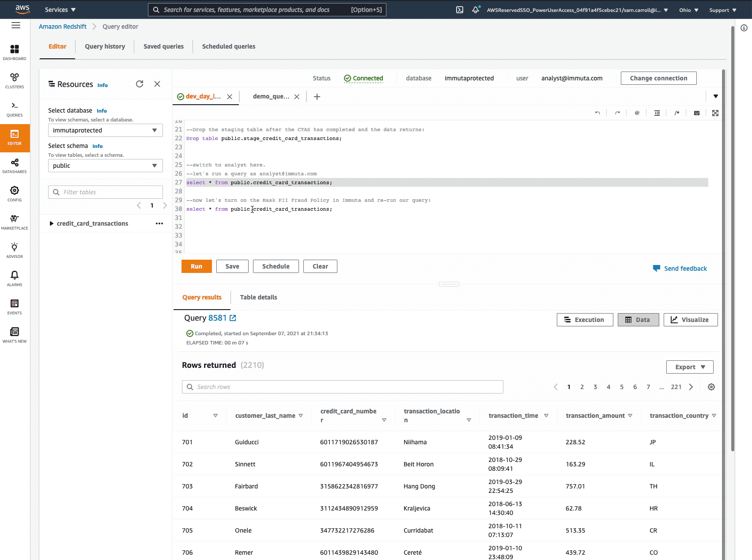Open AWS CloudShell icon in top bar
The width and height of the screenshot is (752, 560).
[x=460, y=10]
